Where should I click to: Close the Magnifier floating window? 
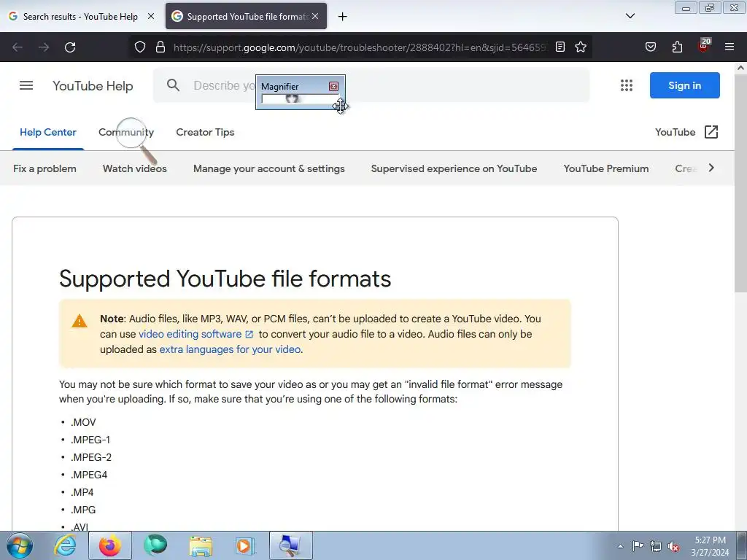(333, 86)
